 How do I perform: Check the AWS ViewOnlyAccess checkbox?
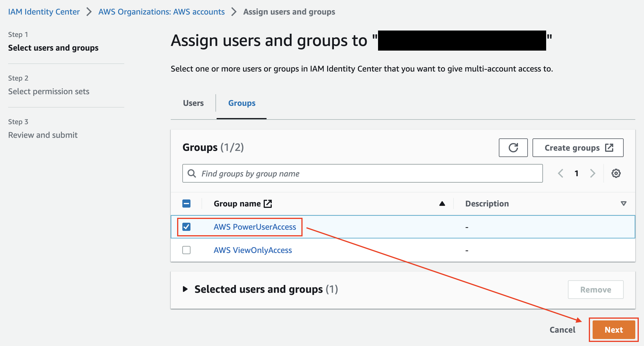pos(186,250)
